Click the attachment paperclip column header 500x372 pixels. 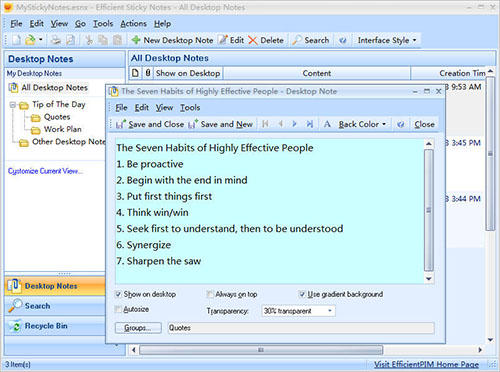[x=148, y=73]
